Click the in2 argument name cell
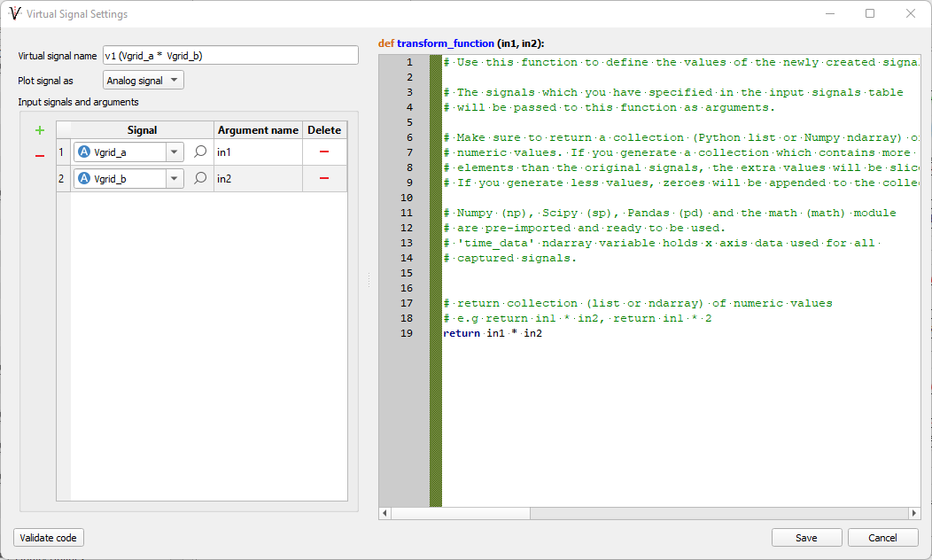 [x=257, y=178]
